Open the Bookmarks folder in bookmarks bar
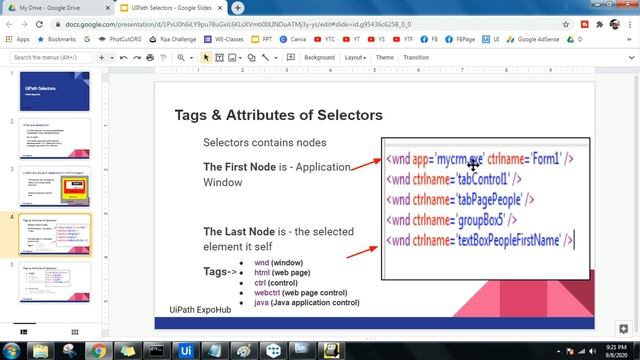Image resolution: width=640 pixels, height=360 pixels. pyautogui.click(x=57, y=39)
